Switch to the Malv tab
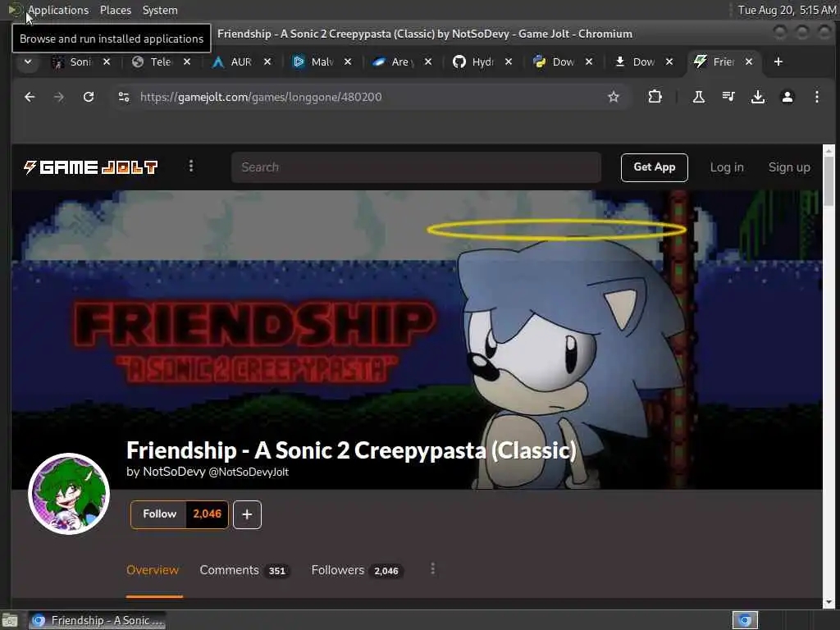840x630 pixels. click(x=314, y=62)
